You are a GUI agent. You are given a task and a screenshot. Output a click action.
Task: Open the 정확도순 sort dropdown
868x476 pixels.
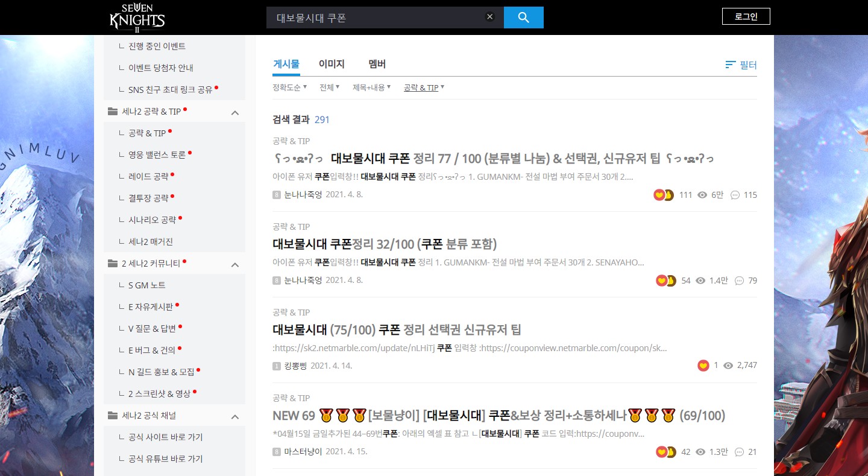(x=290, y=87)
